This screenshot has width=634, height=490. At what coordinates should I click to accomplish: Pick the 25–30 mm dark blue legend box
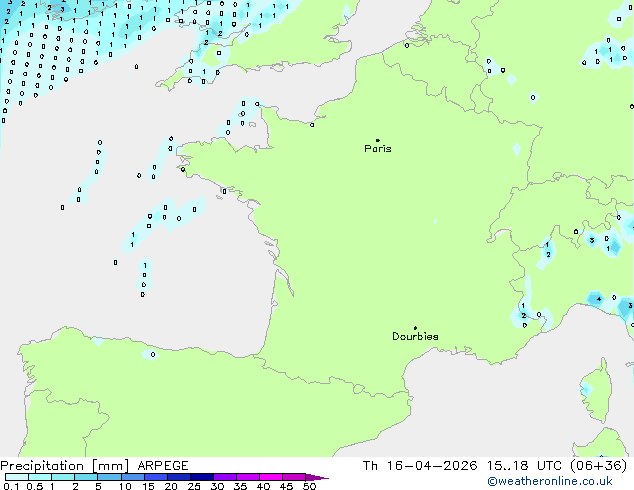[202, 477]
